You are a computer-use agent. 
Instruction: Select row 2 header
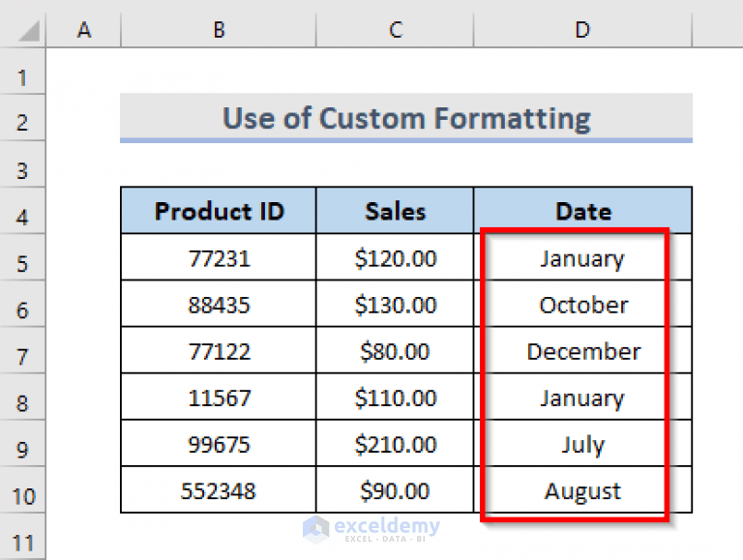[22, 117]
